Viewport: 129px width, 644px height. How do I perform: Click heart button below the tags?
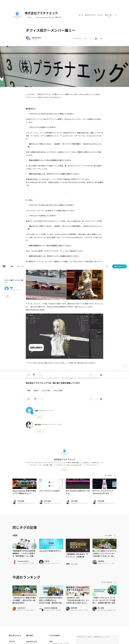coord(29,399)
